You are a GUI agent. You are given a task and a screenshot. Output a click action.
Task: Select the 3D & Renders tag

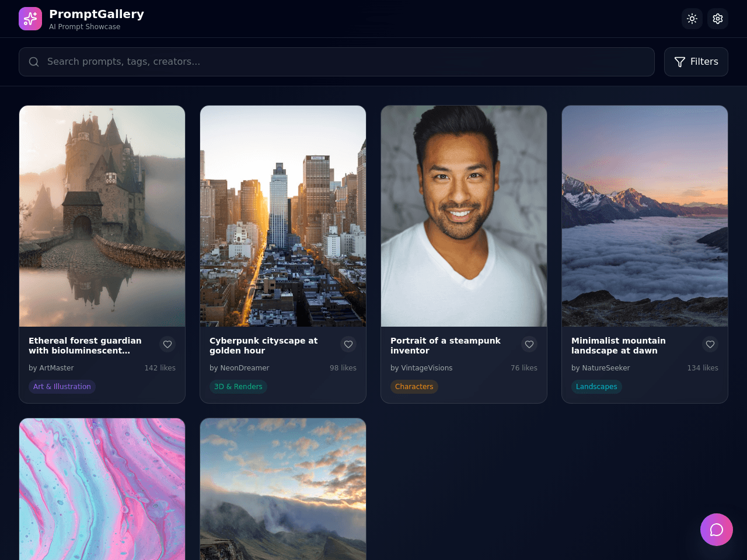[238, 387]
